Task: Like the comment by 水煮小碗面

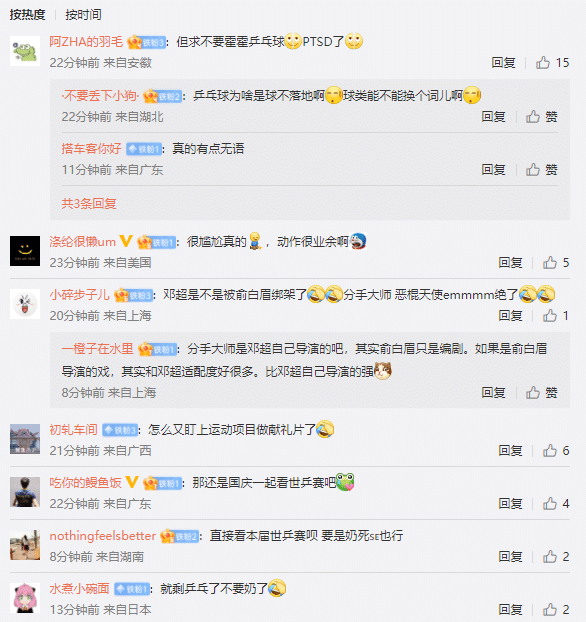Action: pos(556,610)
